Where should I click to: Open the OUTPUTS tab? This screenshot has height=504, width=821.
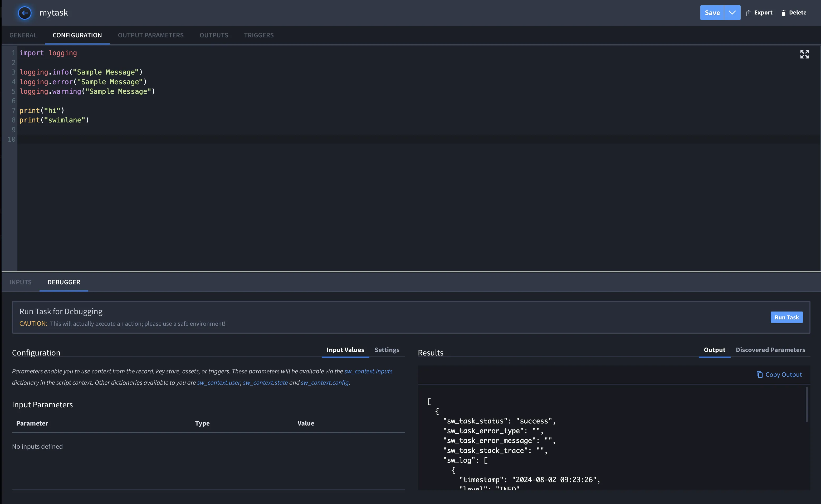coord(214,35)
